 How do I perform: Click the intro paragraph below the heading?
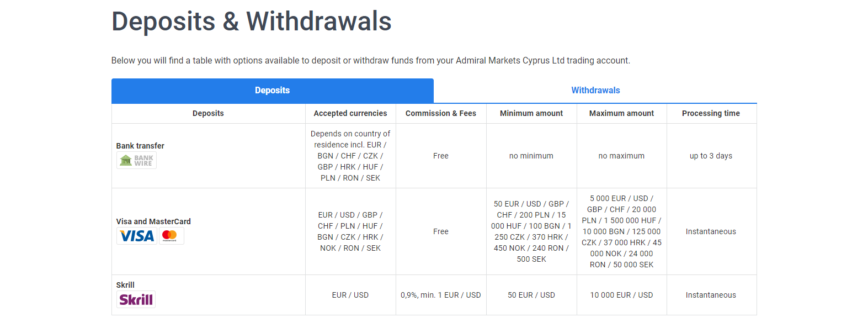coord(370,61)
